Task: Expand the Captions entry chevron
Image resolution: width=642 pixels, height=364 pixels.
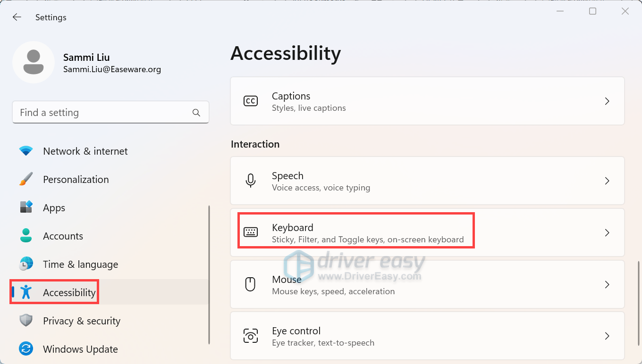Action: point(607,101)
